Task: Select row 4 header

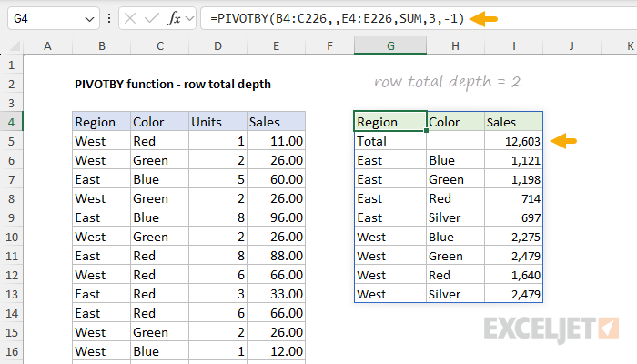Action: tap(11, 122)
